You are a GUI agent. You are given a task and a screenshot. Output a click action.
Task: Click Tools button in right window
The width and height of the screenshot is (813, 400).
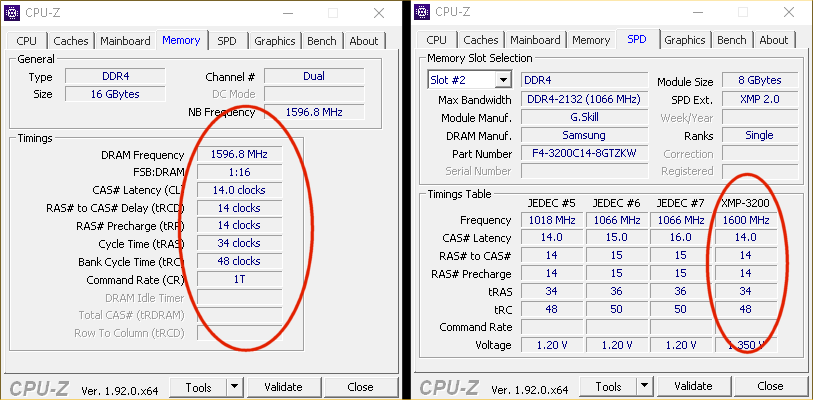609,386
